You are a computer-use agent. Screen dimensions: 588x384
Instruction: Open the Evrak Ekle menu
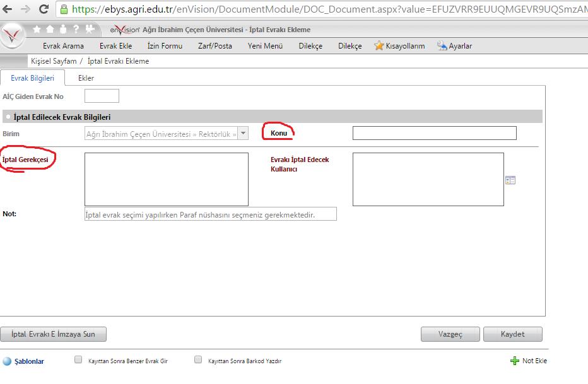(x=115, y=46)
